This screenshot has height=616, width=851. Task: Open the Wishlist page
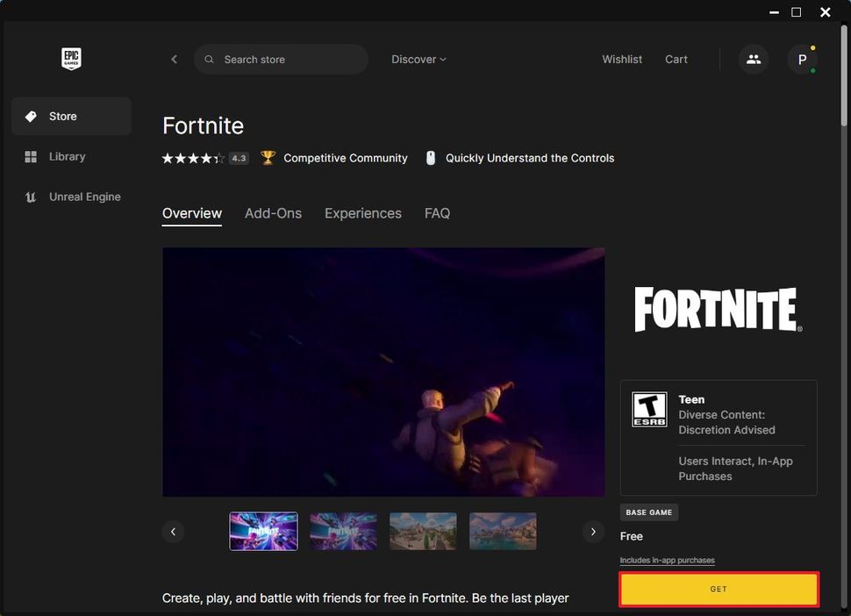pos(621,59)
